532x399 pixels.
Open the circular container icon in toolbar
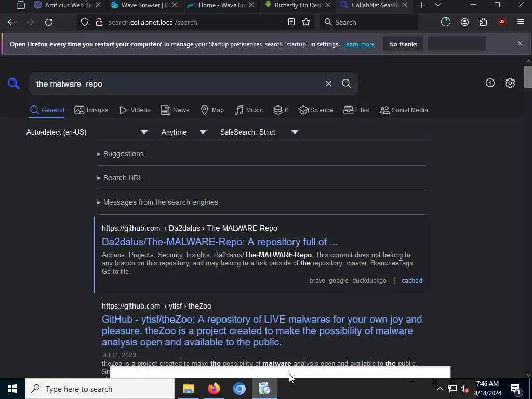click(445, 22)
